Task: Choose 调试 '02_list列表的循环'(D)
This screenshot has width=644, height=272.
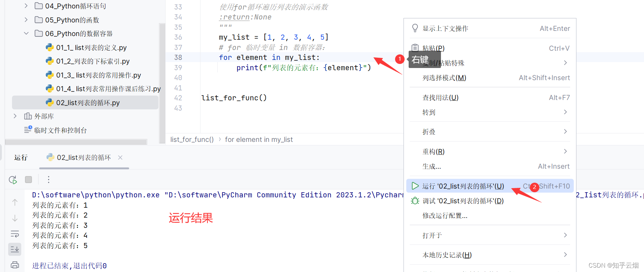Action: point(490,201)
